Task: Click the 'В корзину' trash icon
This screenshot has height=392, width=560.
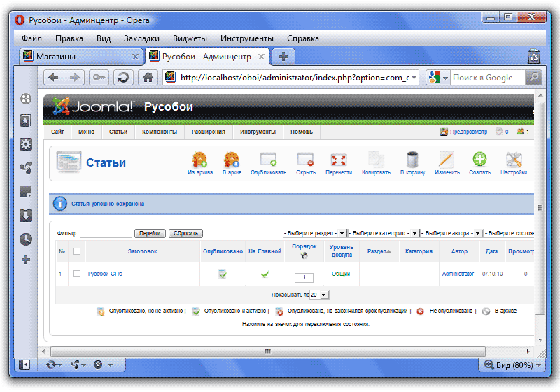Action: (412, 161)
